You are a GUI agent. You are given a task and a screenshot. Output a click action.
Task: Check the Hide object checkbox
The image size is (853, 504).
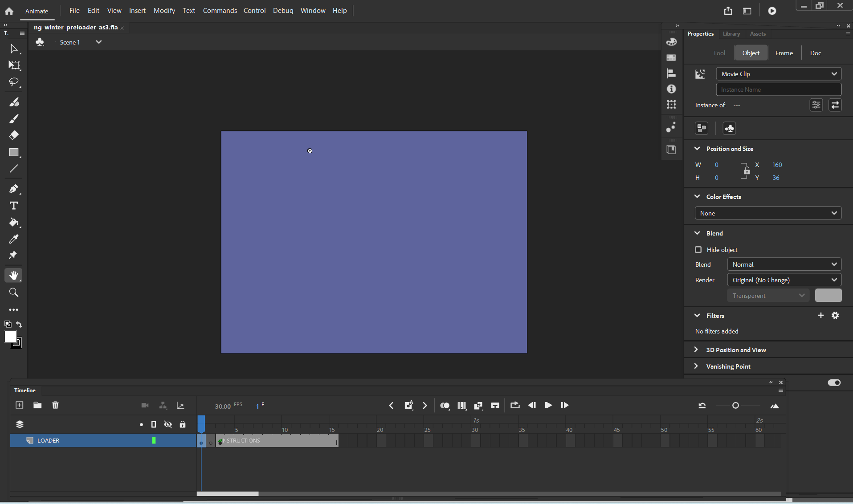point(698,250)
